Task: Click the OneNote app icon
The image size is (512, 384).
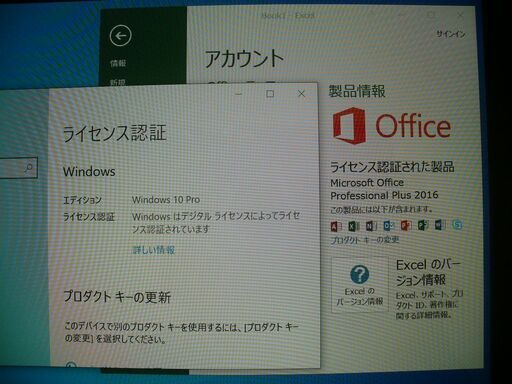Action: tap(371, 226)
